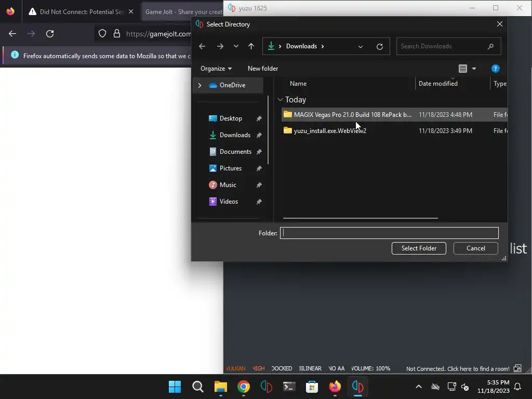
Task: Click the gamejolt.com URL bar
Action: (x=158, y=34)
